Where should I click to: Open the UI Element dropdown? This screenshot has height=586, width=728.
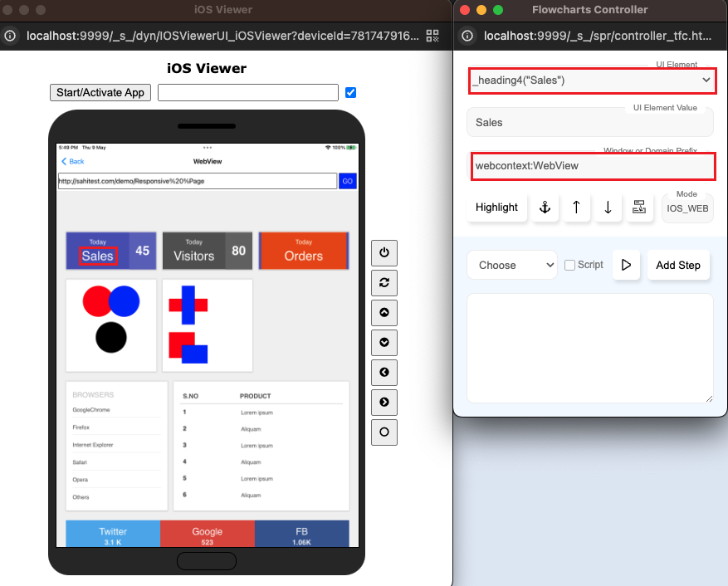click(590, 80)
